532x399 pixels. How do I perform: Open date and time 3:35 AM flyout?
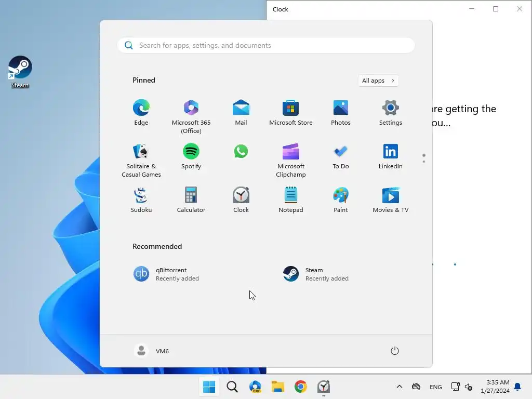(x=495, y=387)
